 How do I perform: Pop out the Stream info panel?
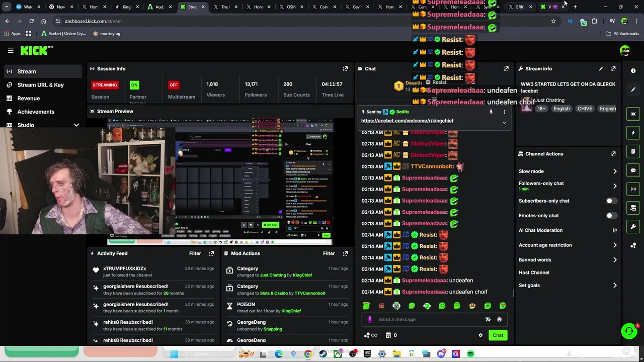(613, 69)
